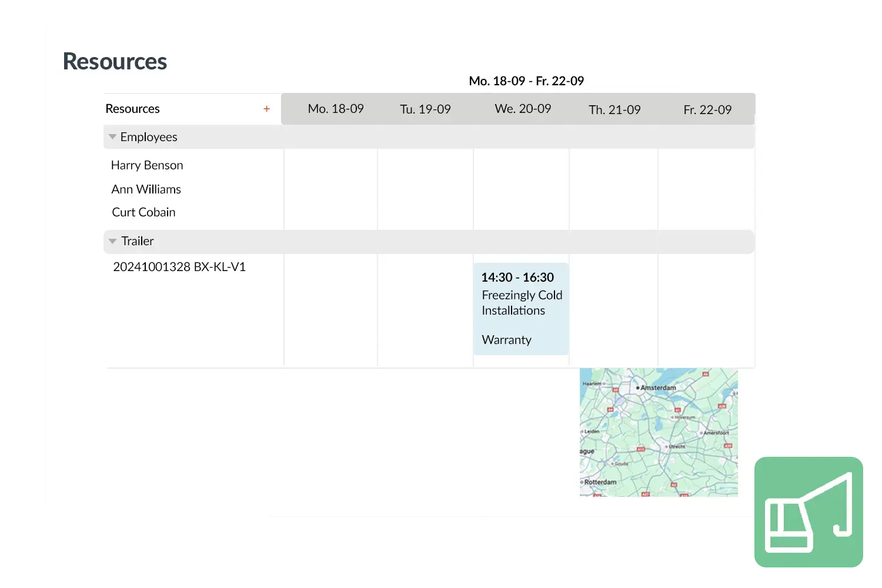Select the Tu. 19-09 column header
Viewport: 882px width, 588px height.
(425, 109)
